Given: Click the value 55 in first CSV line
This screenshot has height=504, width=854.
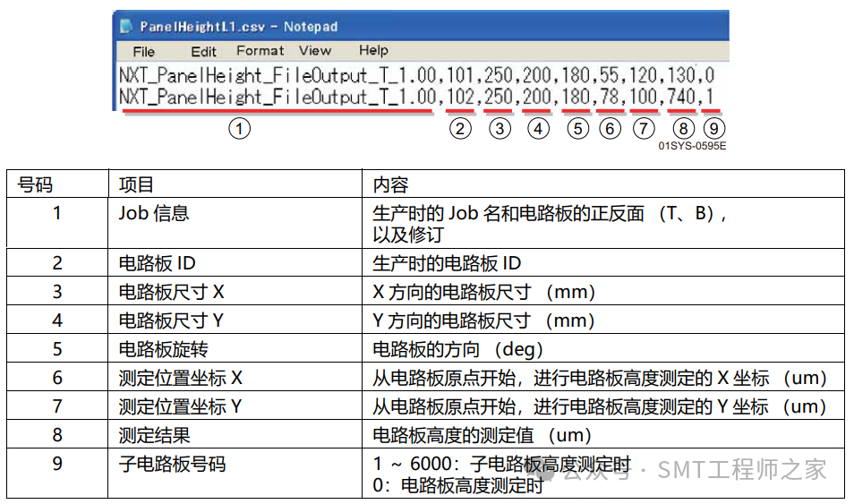Looking at the screenshot, I should (610, 74).
